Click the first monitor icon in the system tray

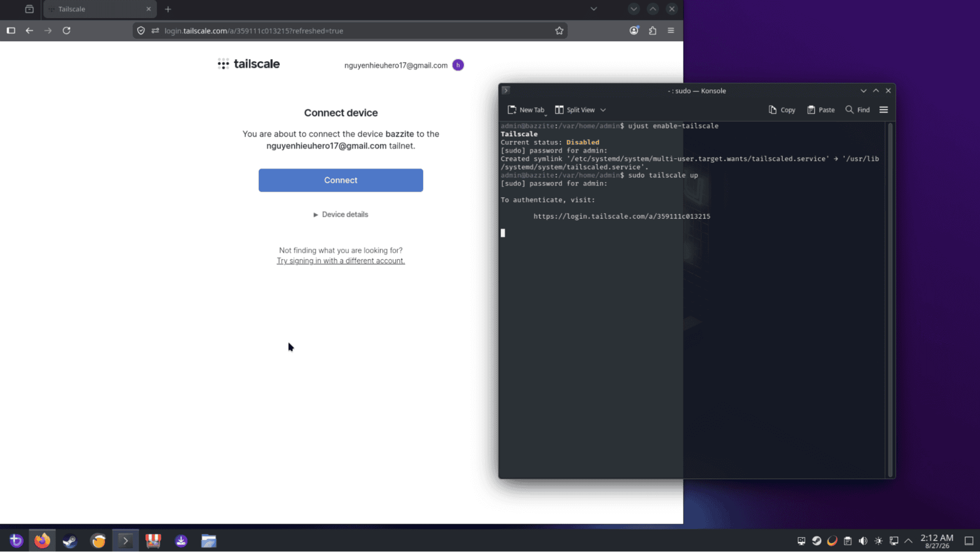[x=802, y=541]
